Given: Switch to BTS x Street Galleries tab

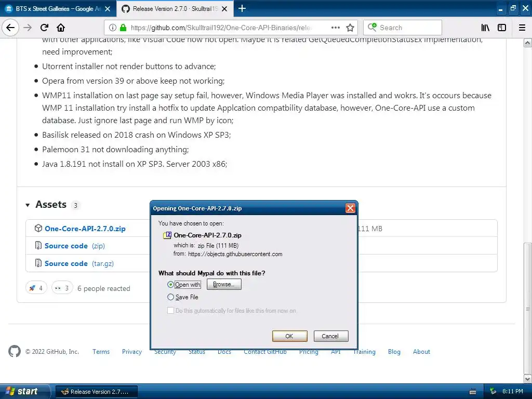Looking at the screenshot, I should pyautogui.click(x=58, y=9).
